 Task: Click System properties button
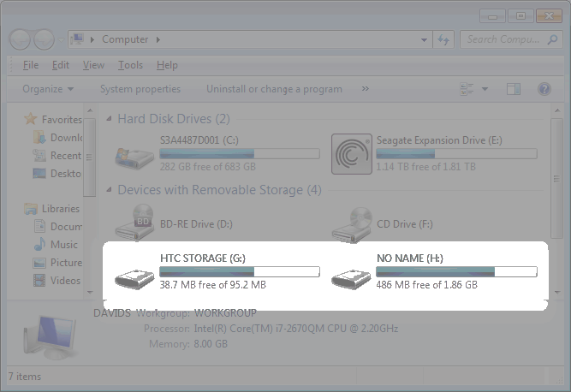(140, 89)
